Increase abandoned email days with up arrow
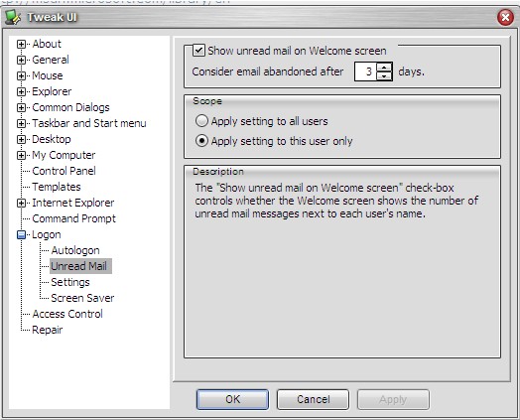 coord(384,67)
